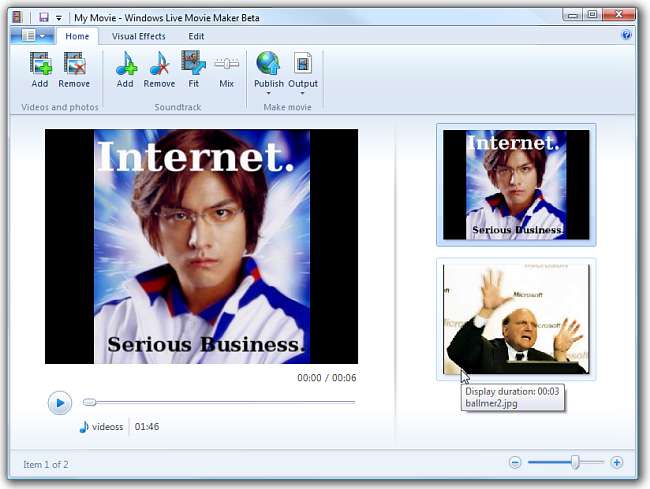This screenshot has width=650, height=489.
Task: Open the Mix audio control
Action: pos(226,66)
